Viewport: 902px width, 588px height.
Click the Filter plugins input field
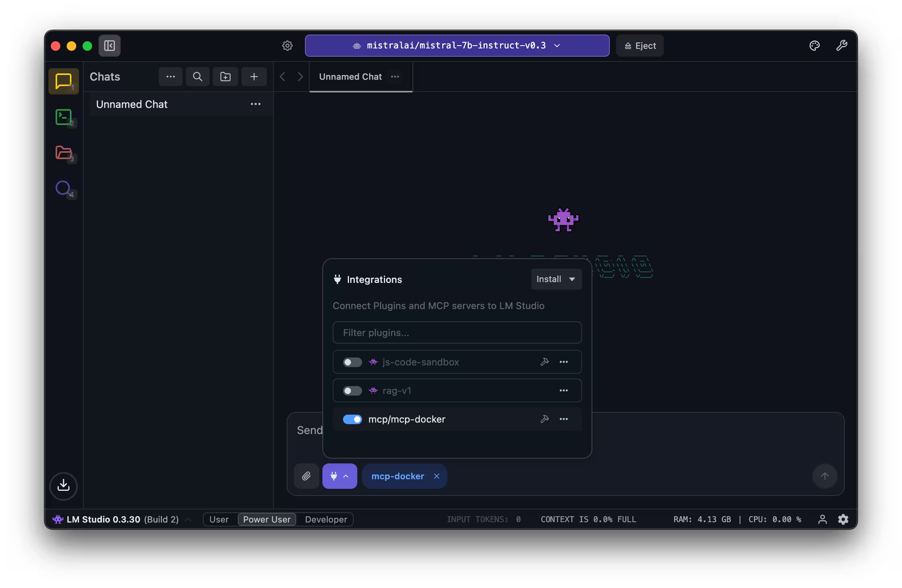pyautogui.click(x=457, y=332)
